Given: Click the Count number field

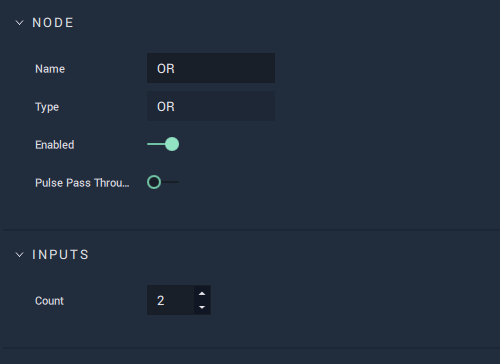Looking at the screenshot, I should pyautogui.click(x=170, y=300).
